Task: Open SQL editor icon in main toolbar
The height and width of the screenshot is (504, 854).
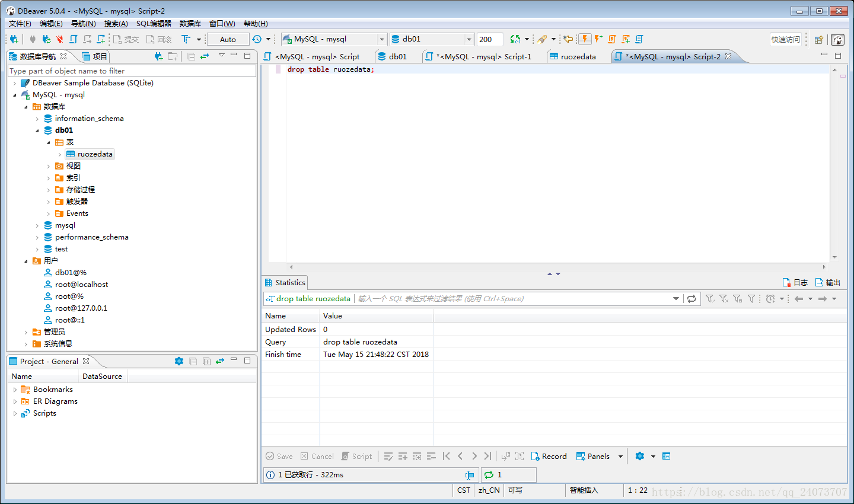Action: pyautogui.click(x=74, y=39)
